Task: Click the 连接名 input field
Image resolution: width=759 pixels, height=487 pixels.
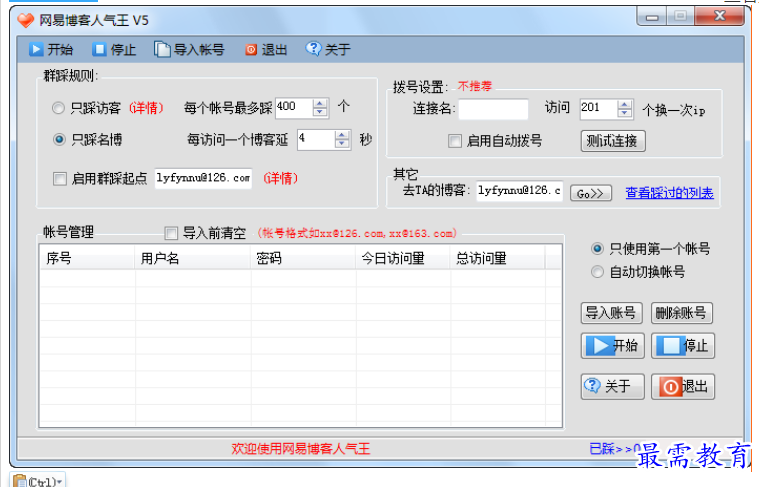Action: (493, 109)
